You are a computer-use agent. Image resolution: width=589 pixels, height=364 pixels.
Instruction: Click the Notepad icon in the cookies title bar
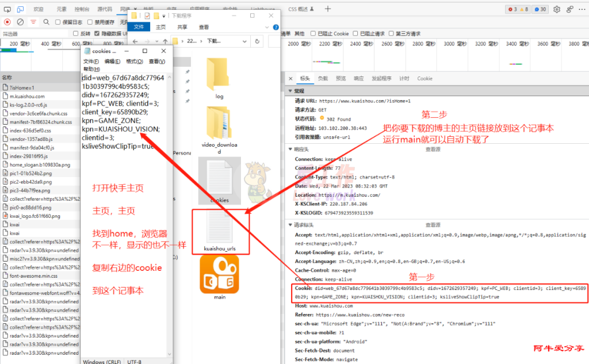tap(87, 51)
